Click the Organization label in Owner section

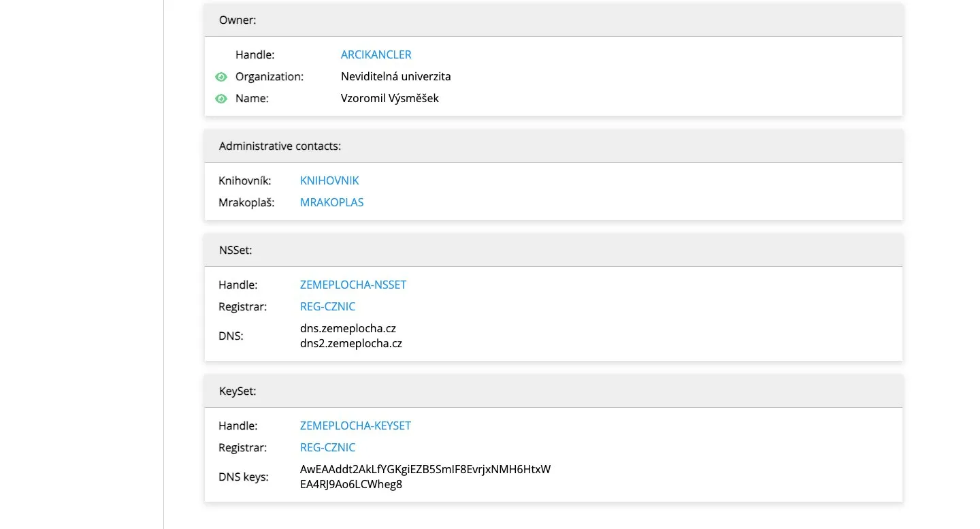269,76
